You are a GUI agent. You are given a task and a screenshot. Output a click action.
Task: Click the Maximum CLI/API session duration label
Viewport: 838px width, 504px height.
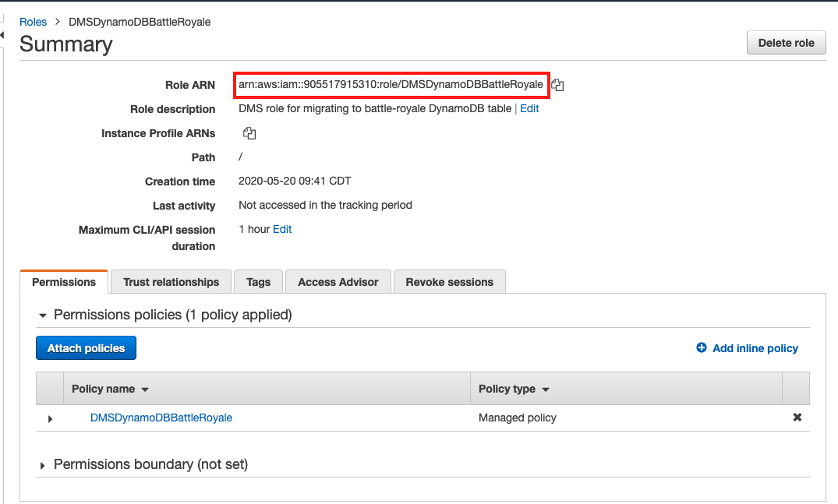[147, 238]
